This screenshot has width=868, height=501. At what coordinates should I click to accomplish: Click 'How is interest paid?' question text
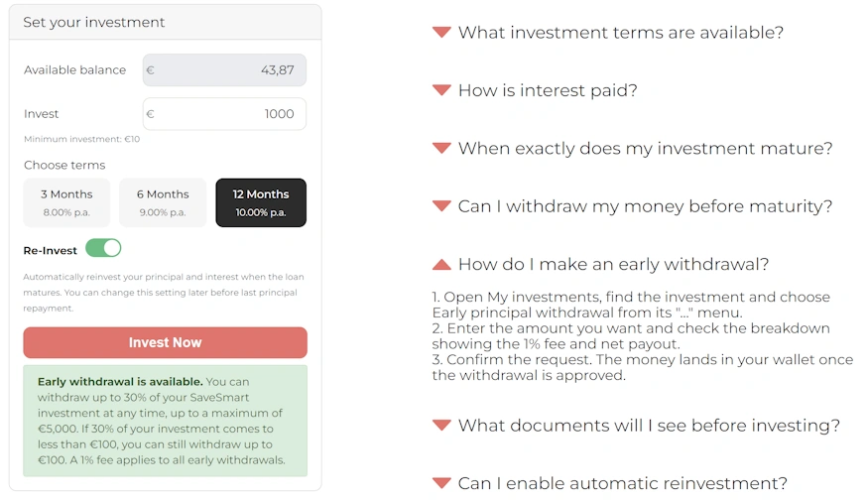click(x=548, y=90)
